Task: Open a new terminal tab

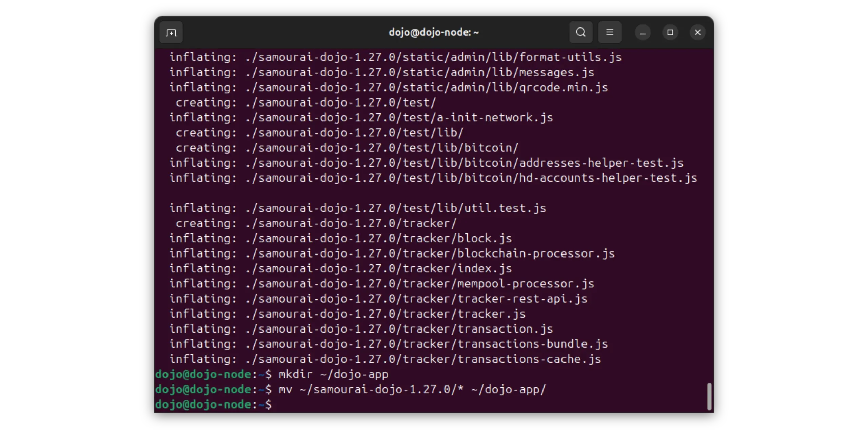Action: click(x=171, y=33)
